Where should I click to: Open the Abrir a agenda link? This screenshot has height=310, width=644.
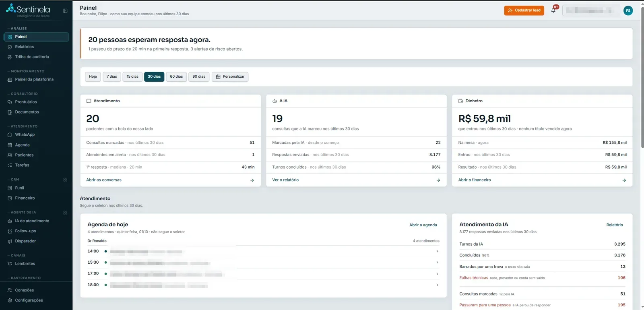[x=423, y=225]
